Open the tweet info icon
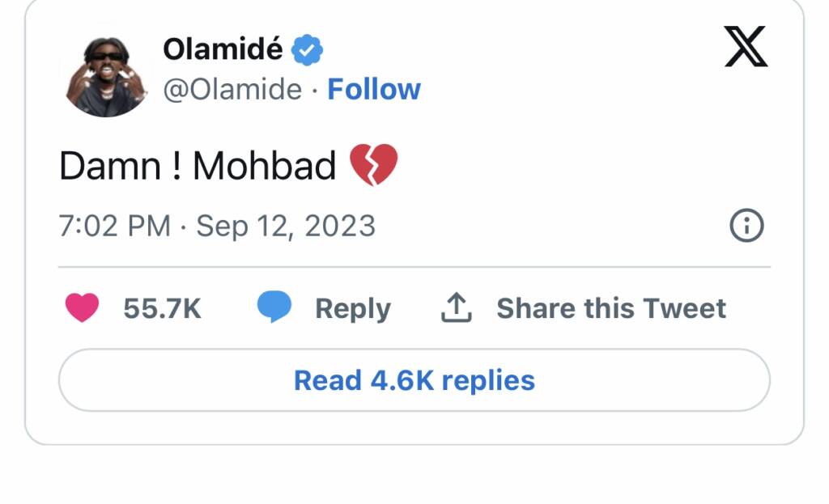Viewport: 829px width, 504px height. coord(746,227)
